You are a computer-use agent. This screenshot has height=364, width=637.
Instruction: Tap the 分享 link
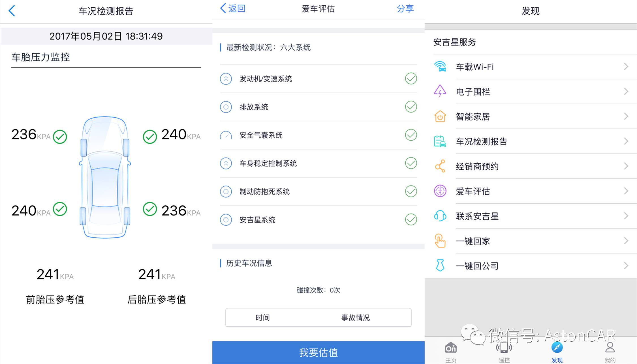[x=405, y=8]
